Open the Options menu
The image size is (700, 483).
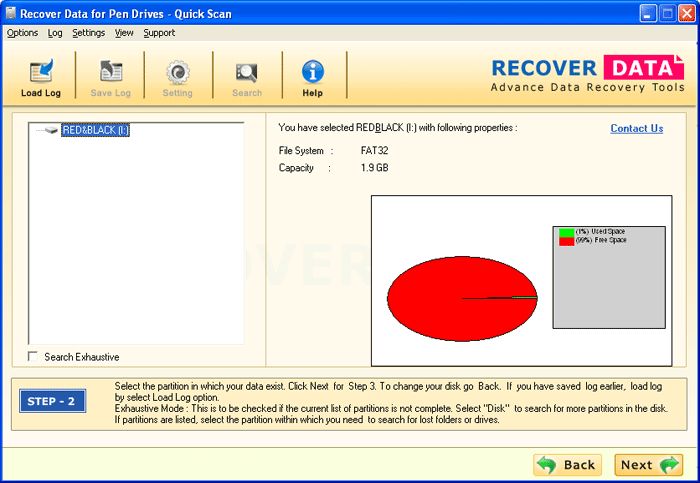22,33
